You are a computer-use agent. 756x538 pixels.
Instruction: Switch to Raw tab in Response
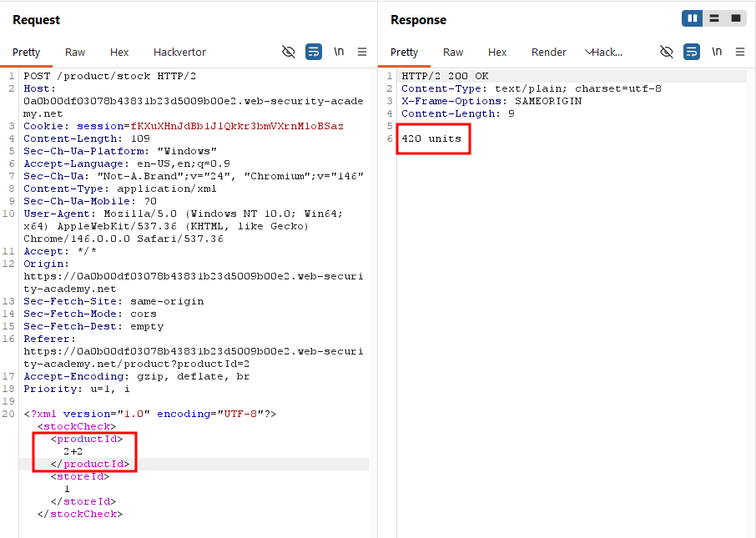(453, 52)
